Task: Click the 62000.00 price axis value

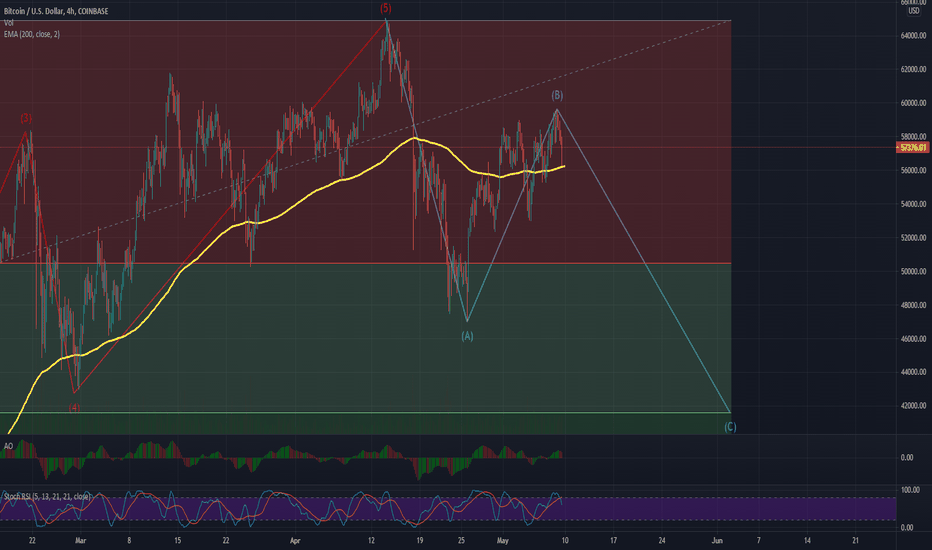Action: click(x=914, y=70)
